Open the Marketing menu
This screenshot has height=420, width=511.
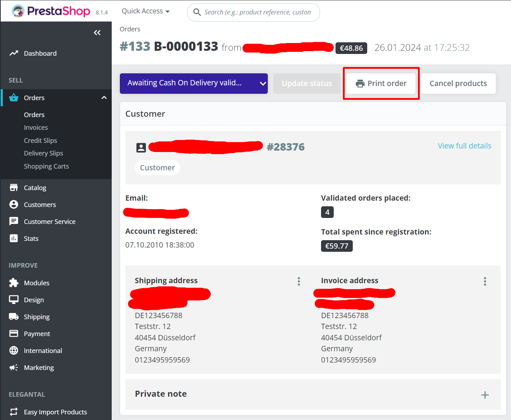point(39,367)
